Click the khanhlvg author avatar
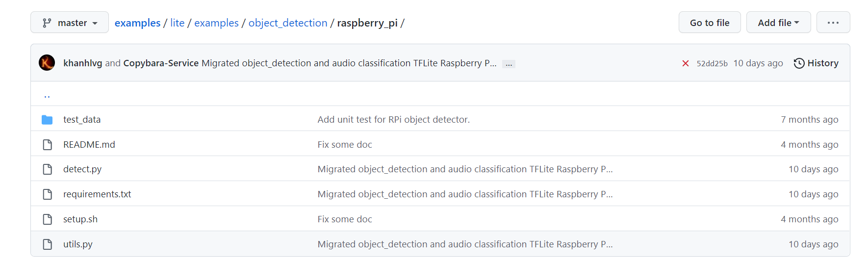The image size is (868, 265). [47, 63]
